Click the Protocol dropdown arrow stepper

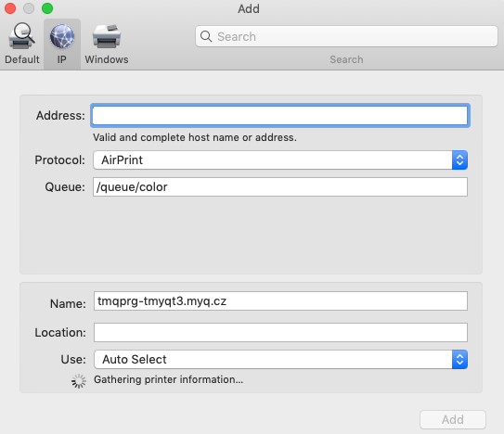click(x=459, y=160)
